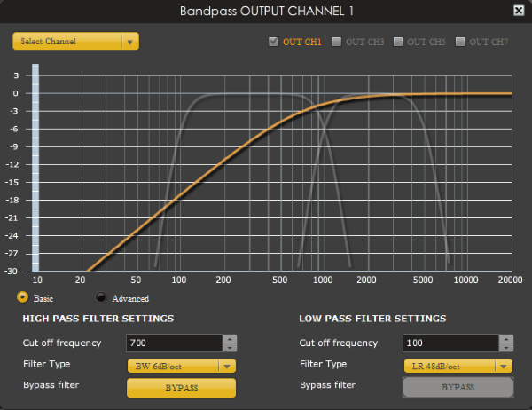Click the greyed low pass BYPASS button
Image resolution: width=532 pixels, height=410 pixels.
[458, 388]
